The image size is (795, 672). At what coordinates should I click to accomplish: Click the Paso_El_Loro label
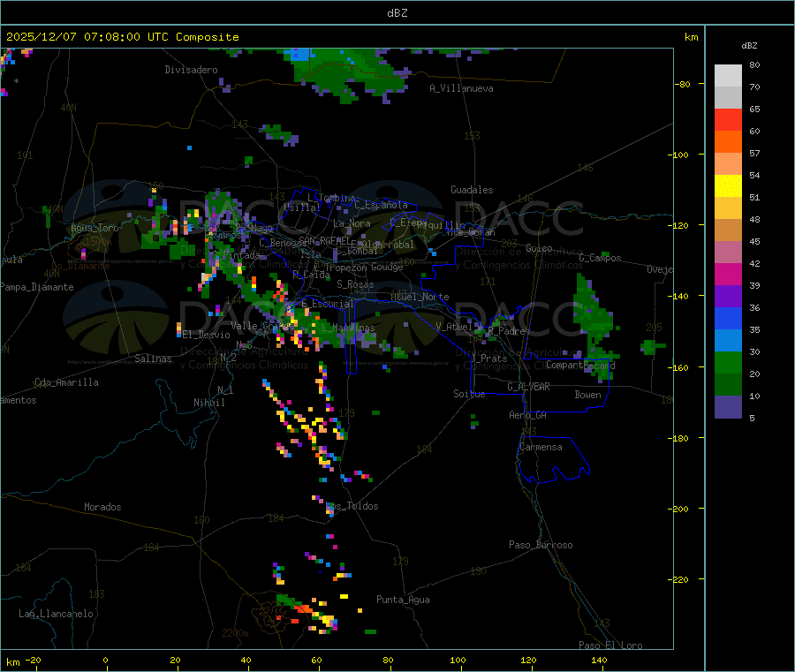(x=611, y=646)
